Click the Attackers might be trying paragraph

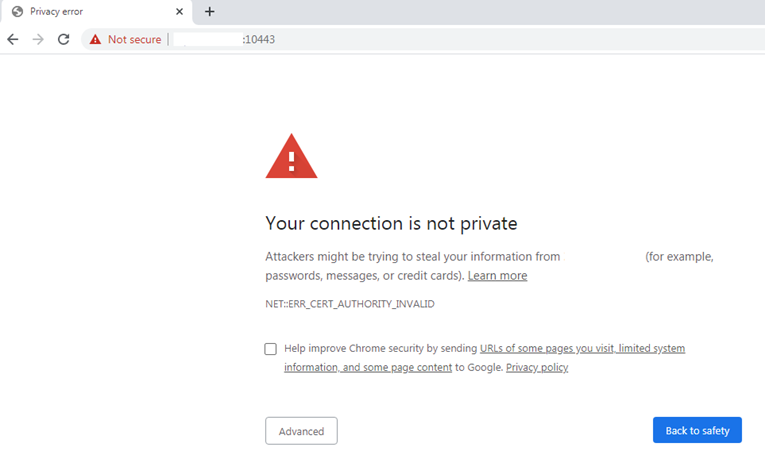click(x=412, y=257)
